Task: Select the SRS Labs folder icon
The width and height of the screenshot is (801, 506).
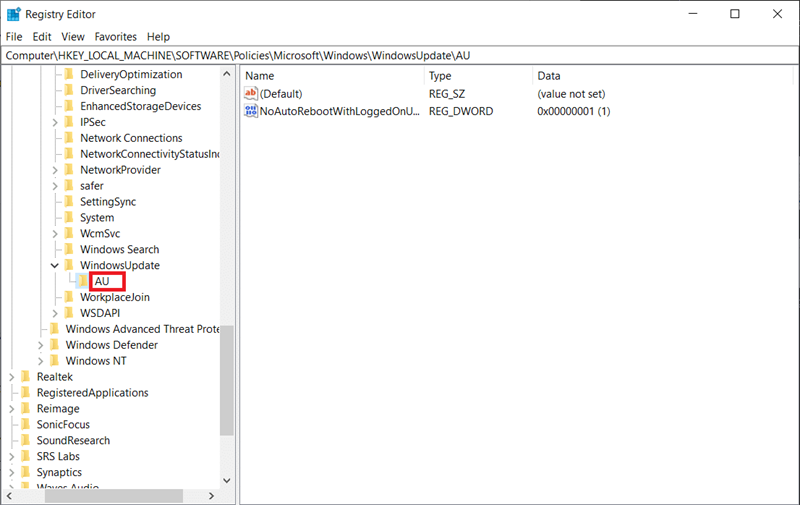Action: tap(26, 456)
